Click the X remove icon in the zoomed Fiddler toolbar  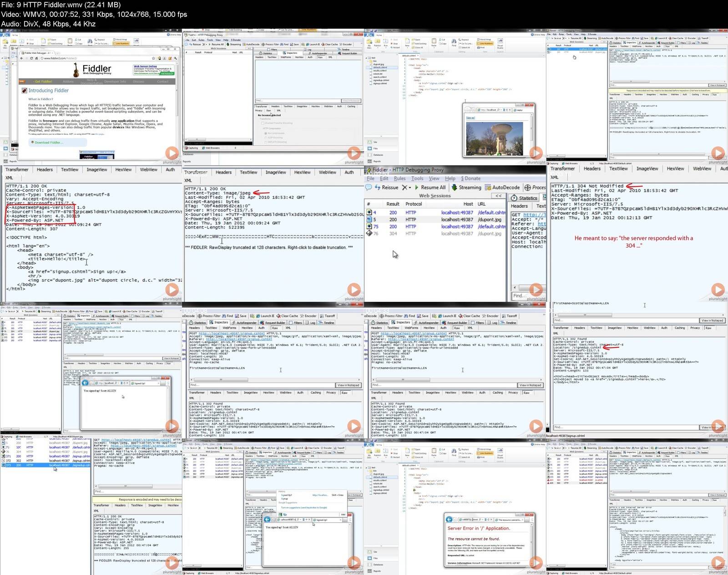point(404,187)
